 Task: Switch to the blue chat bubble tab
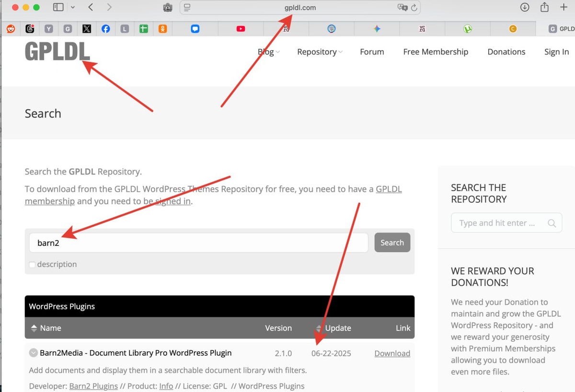(195, 29)
